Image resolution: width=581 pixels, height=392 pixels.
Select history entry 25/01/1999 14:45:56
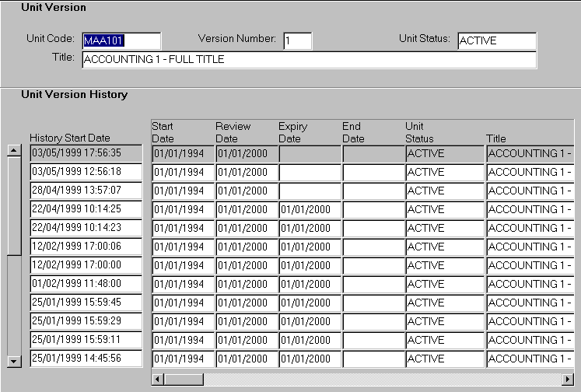pos(86,359)
